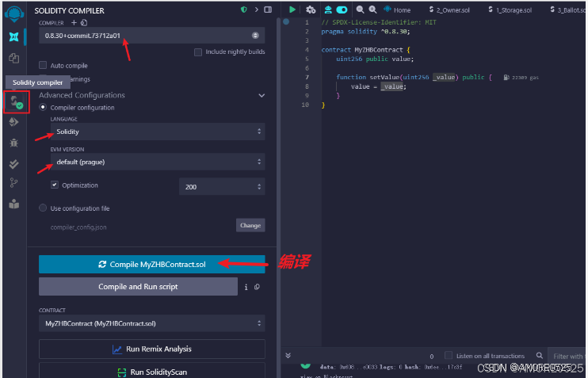Click the Change config file button
Image resolution: width=588 pixels, height=378 pixels.
point(250,225)
